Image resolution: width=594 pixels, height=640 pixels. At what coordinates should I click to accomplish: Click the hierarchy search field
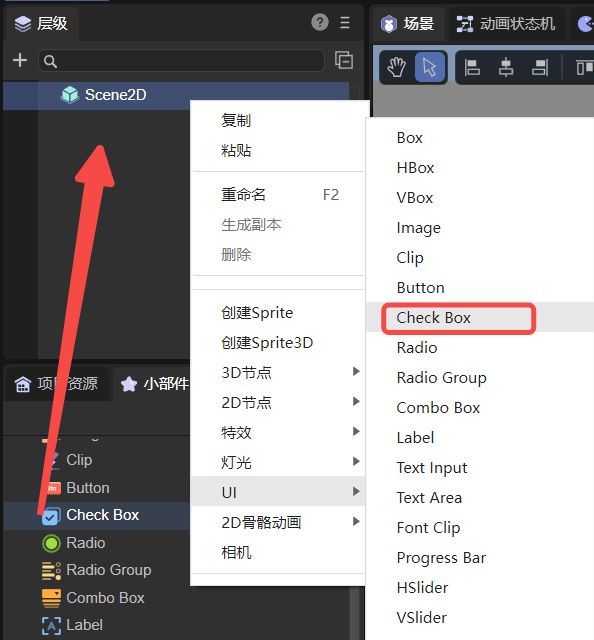tap(181, 61)
